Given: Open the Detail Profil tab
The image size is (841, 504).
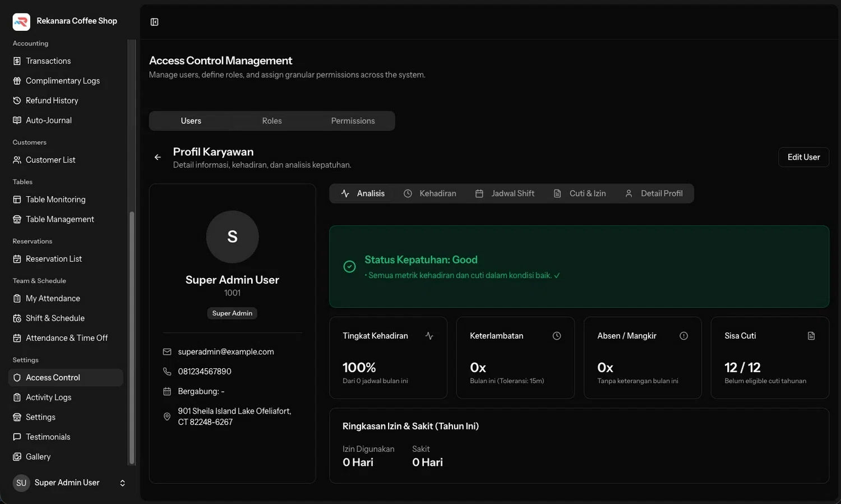Looking at the screenshot, I should (x=654, y=193).
